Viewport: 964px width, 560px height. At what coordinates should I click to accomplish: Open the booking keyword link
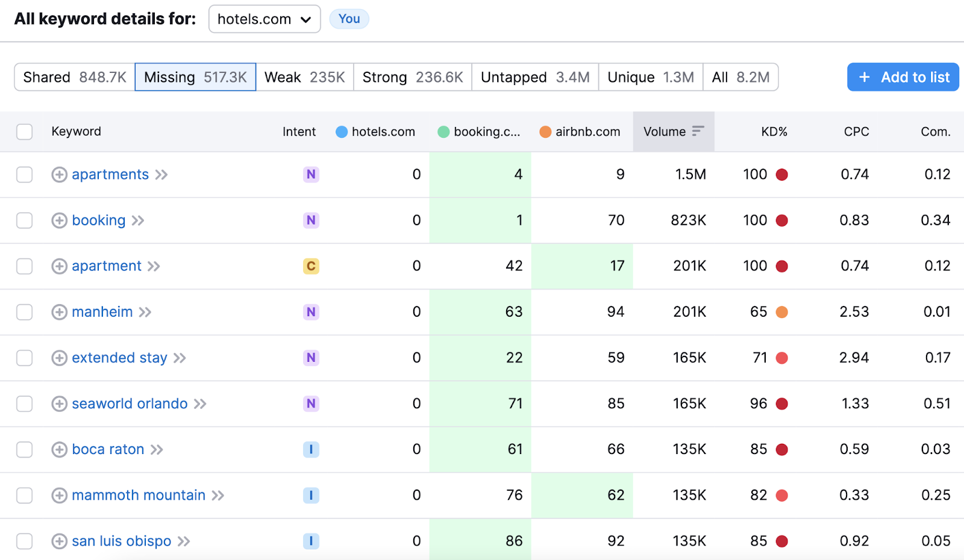click(x=99, y=220)
